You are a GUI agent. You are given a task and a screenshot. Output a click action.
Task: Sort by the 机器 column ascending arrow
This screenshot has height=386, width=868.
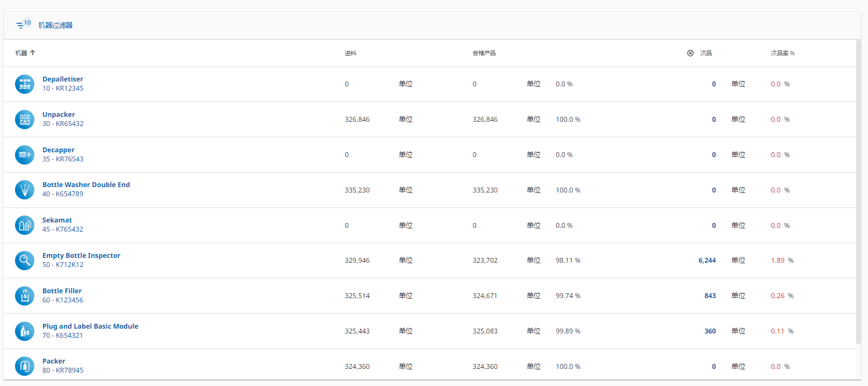point(33,53)
